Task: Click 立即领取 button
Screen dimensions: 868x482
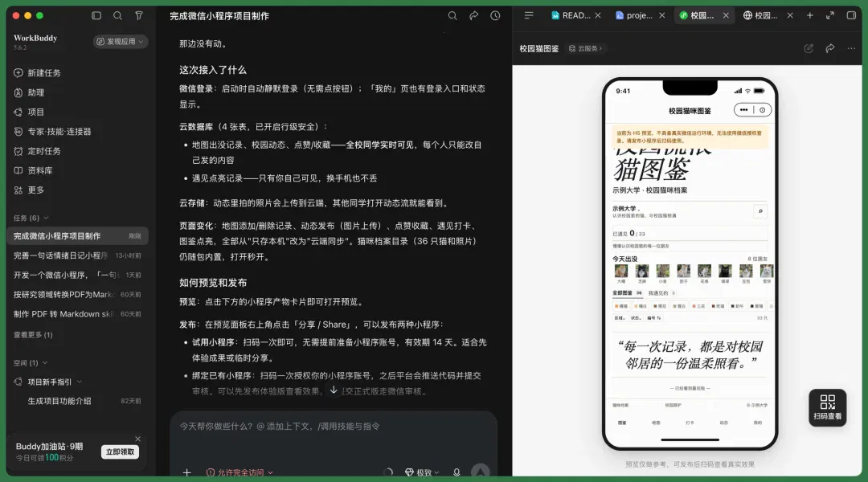Action: click(120, 452)
